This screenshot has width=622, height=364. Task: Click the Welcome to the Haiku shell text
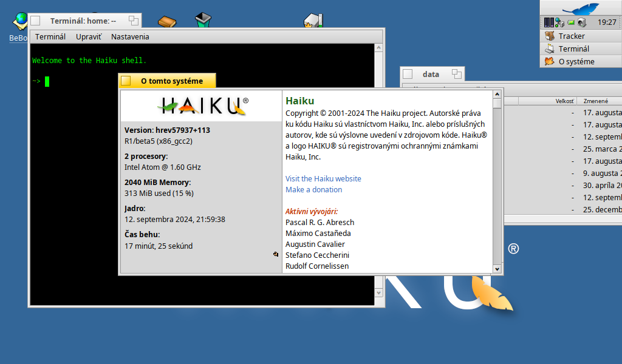89,61
